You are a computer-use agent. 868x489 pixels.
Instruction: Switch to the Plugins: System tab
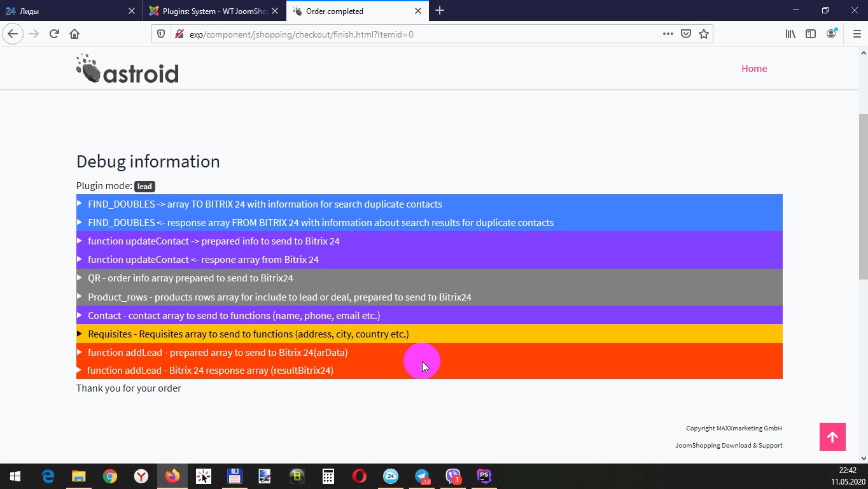click(x=214, y=11)
